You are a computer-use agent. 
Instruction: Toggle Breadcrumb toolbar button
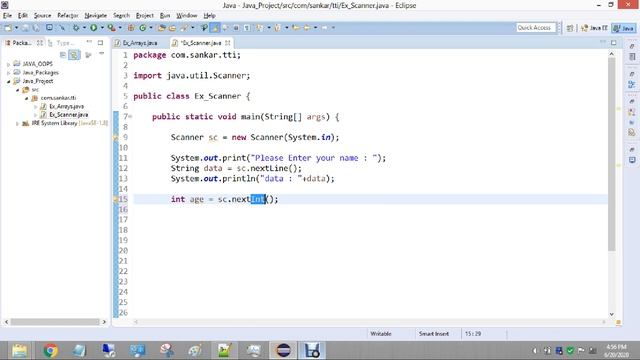[x=204, y=28]
